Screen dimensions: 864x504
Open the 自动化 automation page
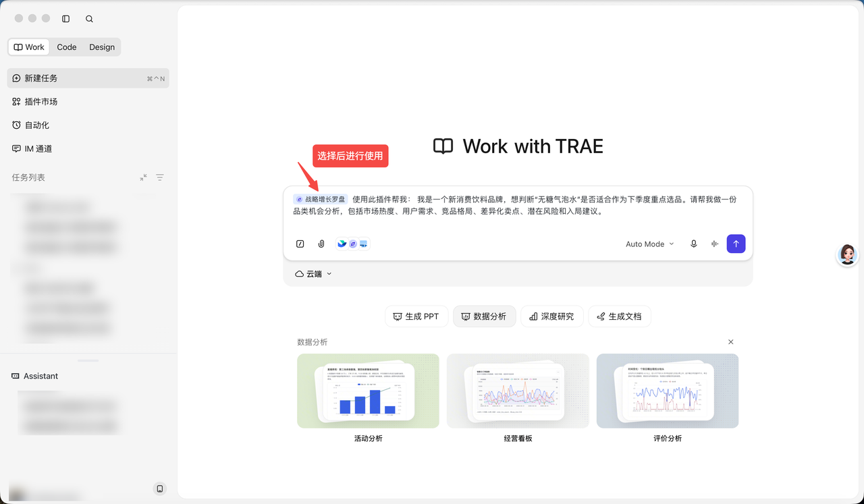(x=88, y=125)
